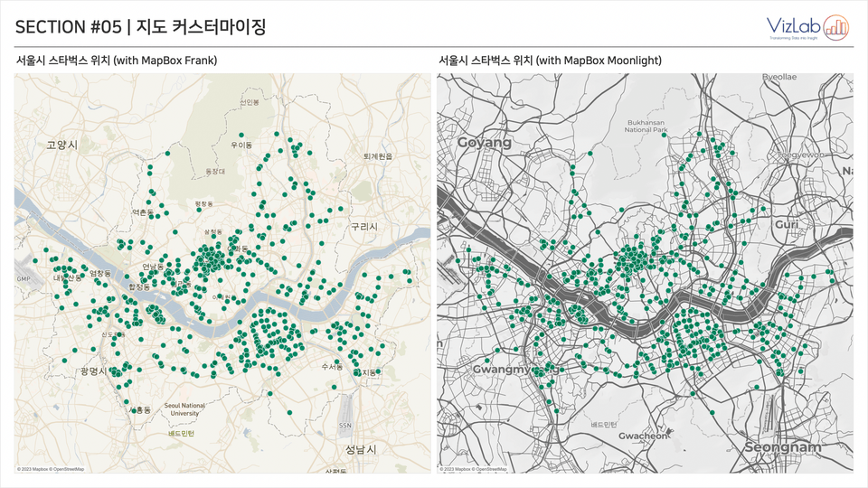This screenshot has width=868, height=488.
Task: Click the 수서동 label on Frank map
Action: click(x=332, y=367)
